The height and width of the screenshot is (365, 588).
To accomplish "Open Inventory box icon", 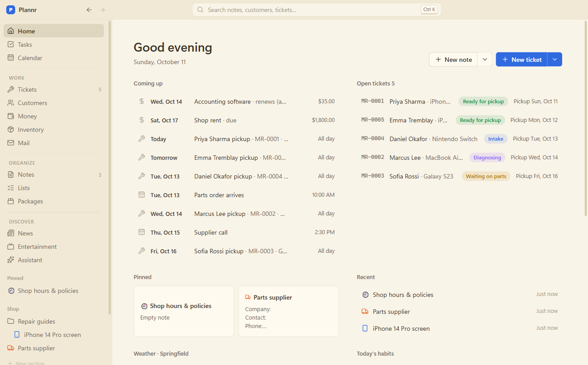I will tap(11, 130).
